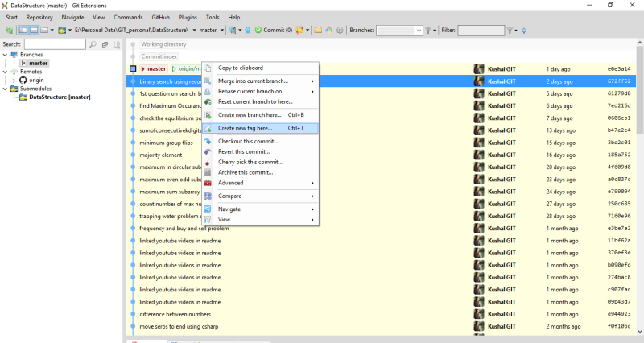Open the Commands menu
Viewport: 644px width, 343px height.
click(128, 17)
